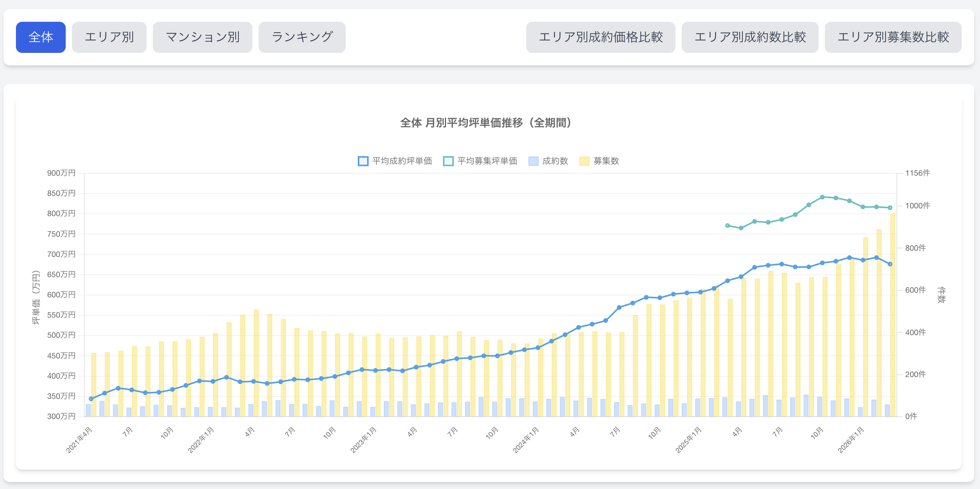Click the last blue 成約坪単価 point

(x=890, y=264)
